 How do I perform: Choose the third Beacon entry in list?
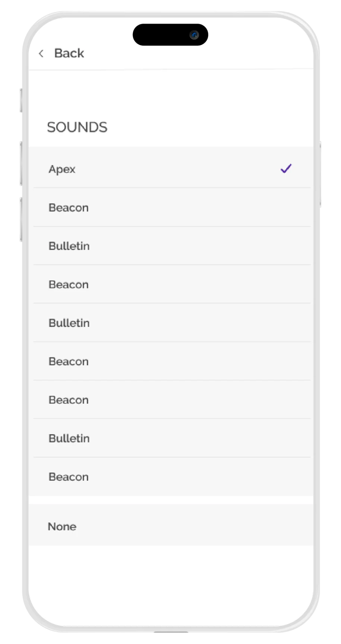(69, 362)
